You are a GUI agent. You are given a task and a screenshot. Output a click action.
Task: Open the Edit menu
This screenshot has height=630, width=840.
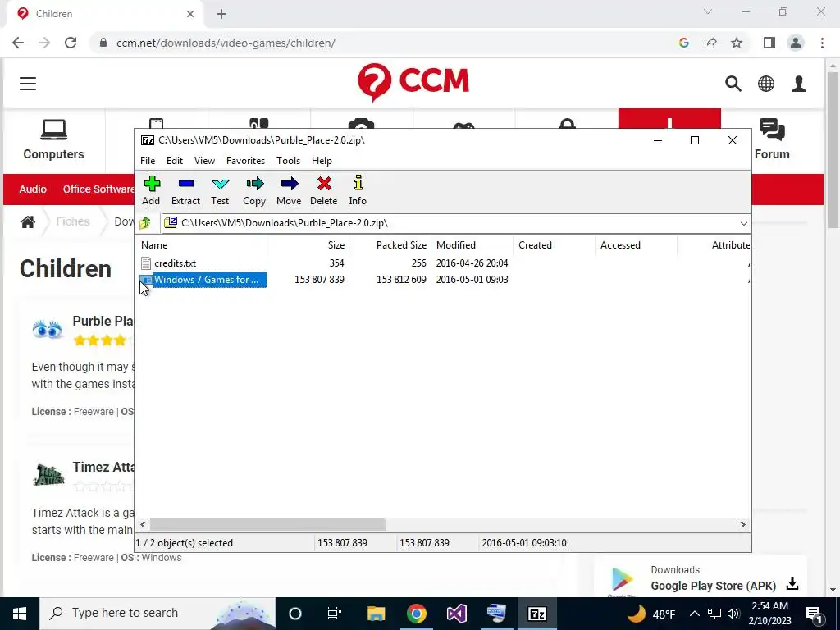pyautogui.click(x=175, y=161)
